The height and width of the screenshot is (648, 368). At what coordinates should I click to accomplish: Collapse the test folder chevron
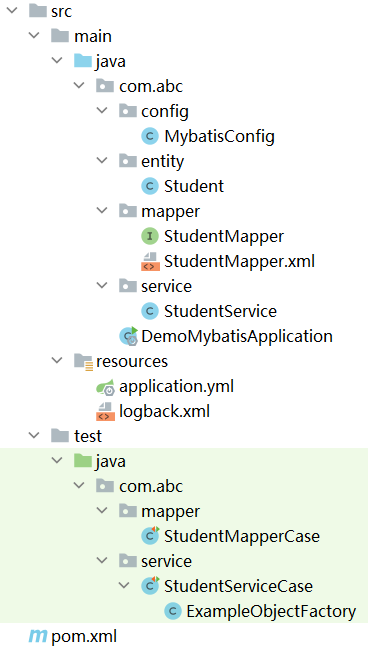[34, 436]
